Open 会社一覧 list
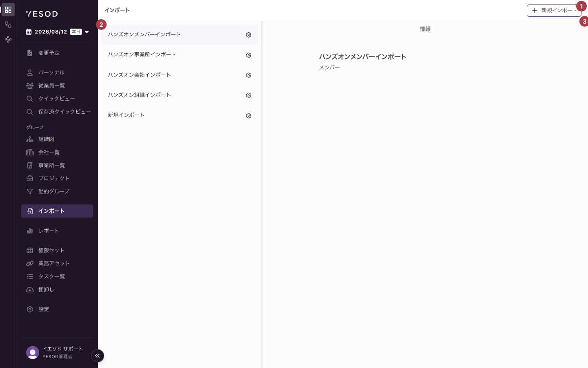 pos(57,152)
